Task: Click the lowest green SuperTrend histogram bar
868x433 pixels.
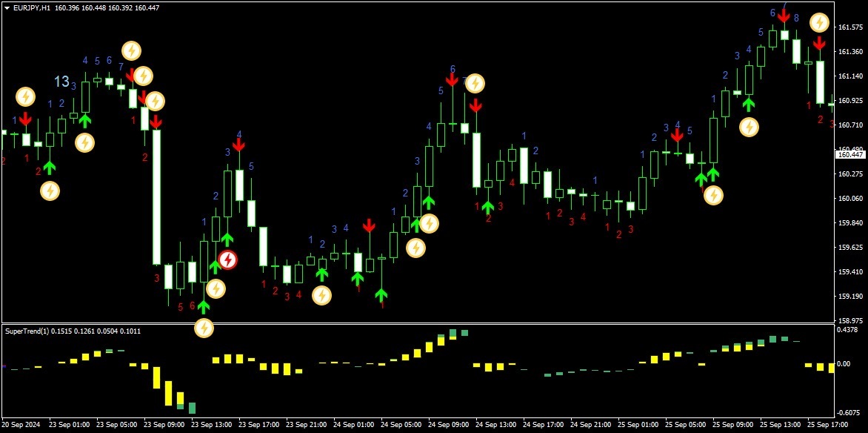Action: tap(192, 408)
